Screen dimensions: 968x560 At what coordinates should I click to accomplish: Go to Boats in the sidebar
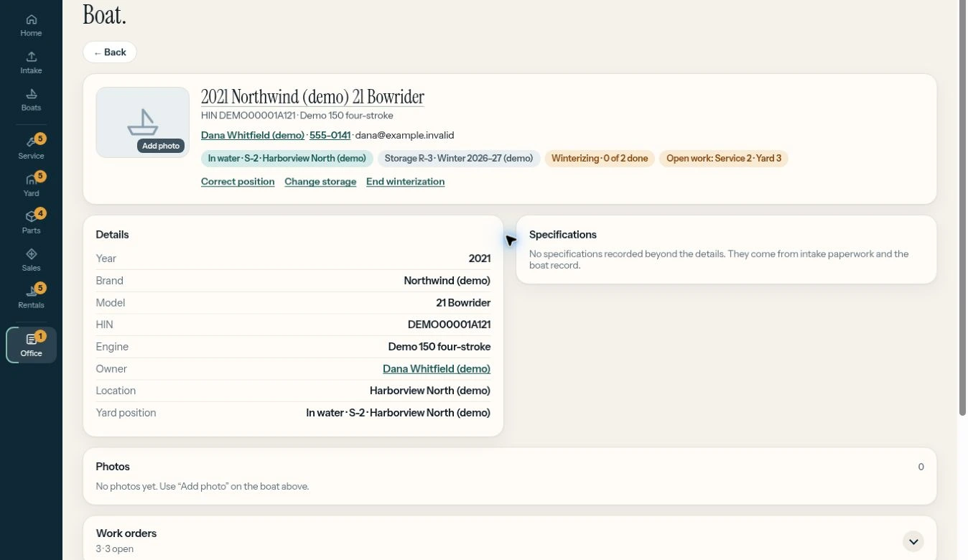[31, 100]
